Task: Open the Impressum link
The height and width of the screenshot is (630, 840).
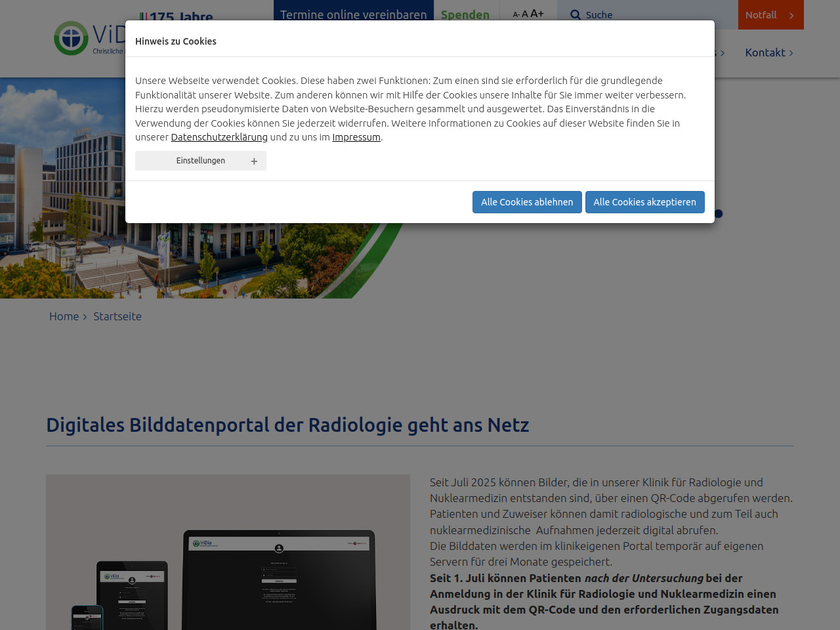Action: (x=356, y=137)
